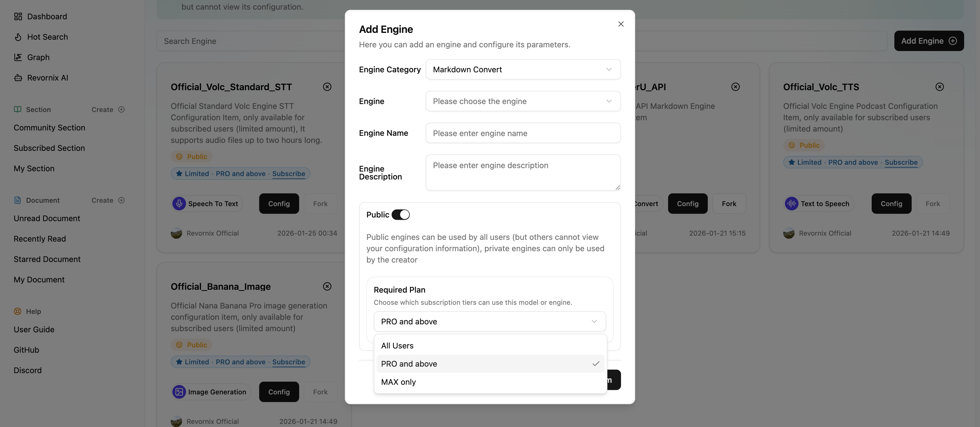The image size is (980, 427).
Task: Click the Revornix AI robot icon
Action: tap(18, 78)
